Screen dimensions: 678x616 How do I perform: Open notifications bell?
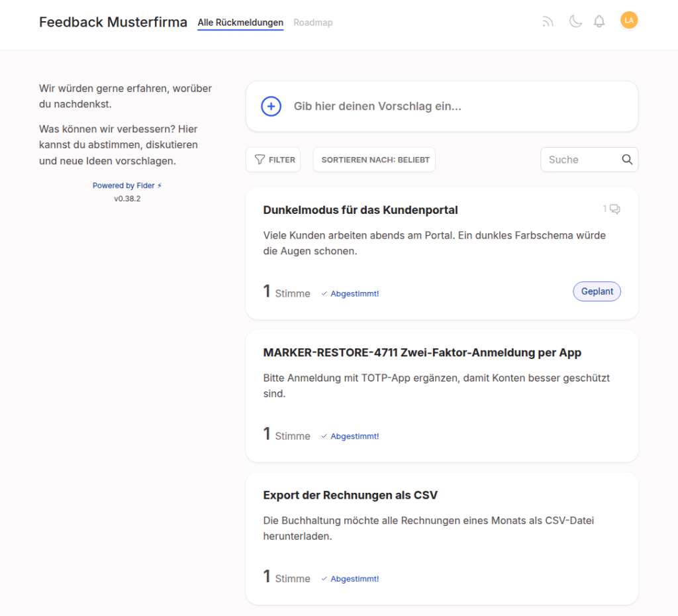pos(599,21)
